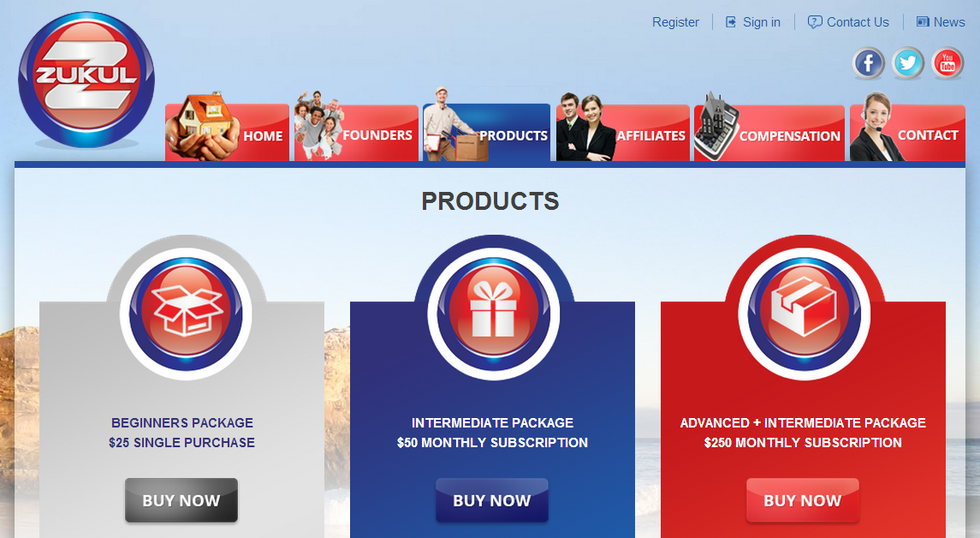Click the Register link
This screenshot has width=980, height=538.
coord(675,22)
